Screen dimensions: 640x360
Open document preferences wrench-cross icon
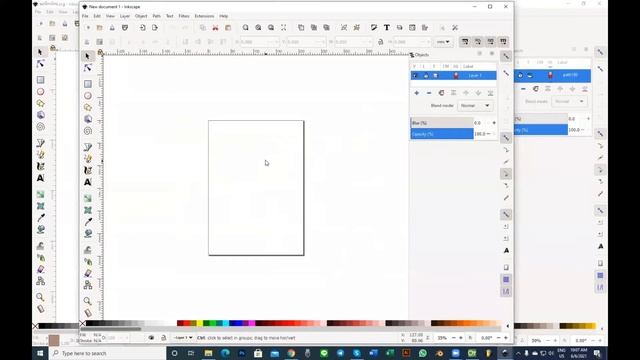click(455, 28)
